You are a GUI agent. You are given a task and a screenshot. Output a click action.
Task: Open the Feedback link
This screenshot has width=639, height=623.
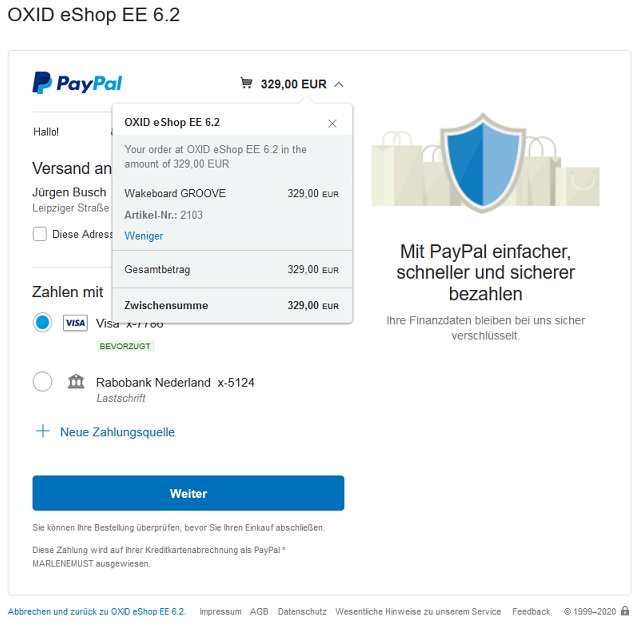(531, 612)
